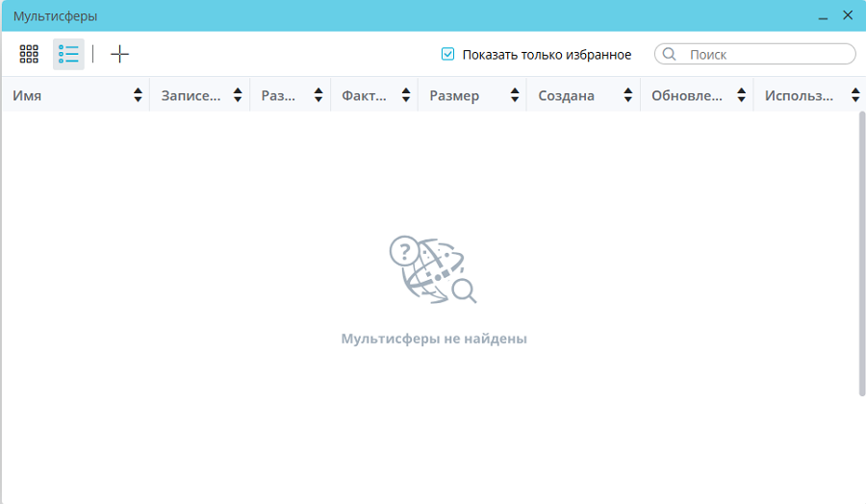Focus the Поиск search field
This screenshot has height=504, width=866.
point(755,54)
